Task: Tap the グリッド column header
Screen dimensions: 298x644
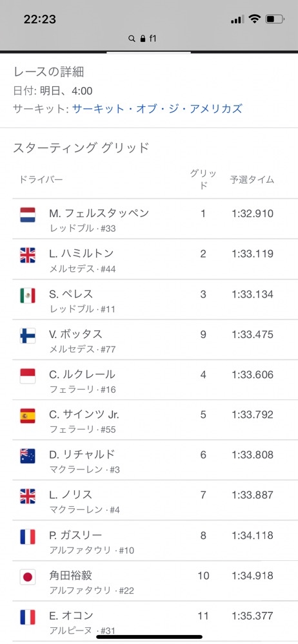Action: pos(203,180)
